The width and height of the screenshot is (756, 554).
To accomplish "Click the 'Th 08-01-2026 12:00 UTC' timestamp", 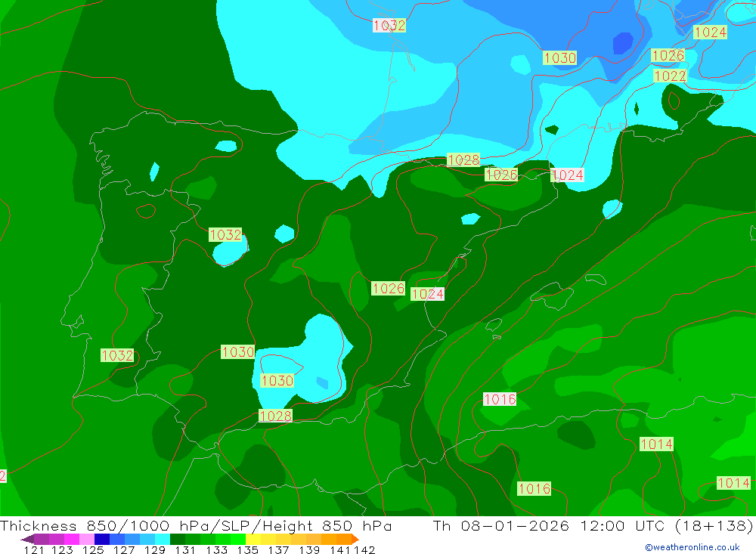I will [x=548, y=525].
